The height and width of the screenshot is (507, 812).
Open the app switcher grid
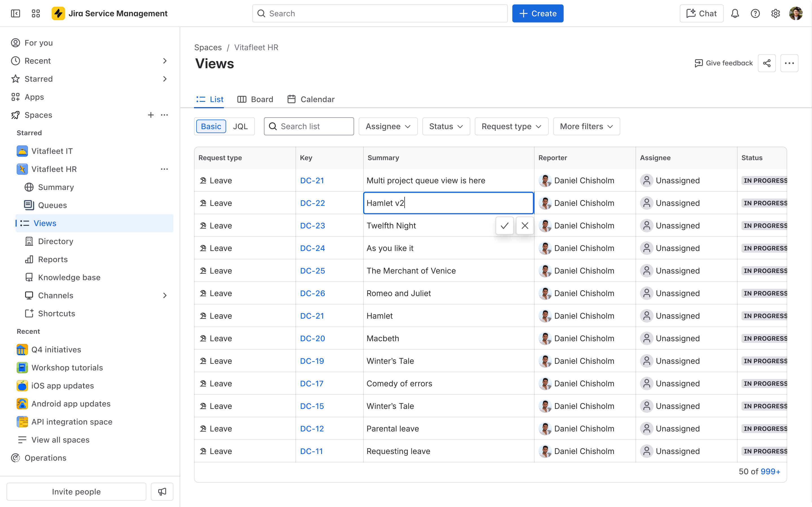click(x=36, y=14)
